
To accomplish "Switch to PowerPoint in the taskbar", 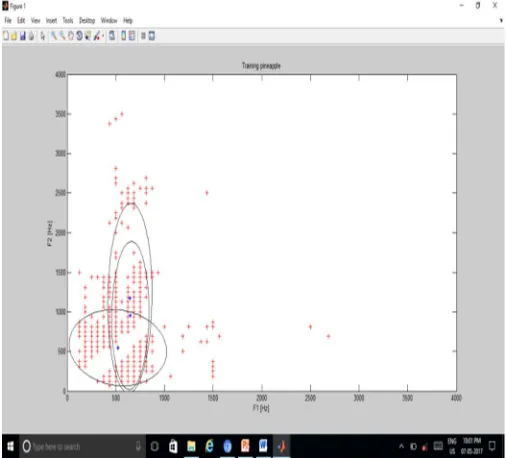I will pos(245,446).
